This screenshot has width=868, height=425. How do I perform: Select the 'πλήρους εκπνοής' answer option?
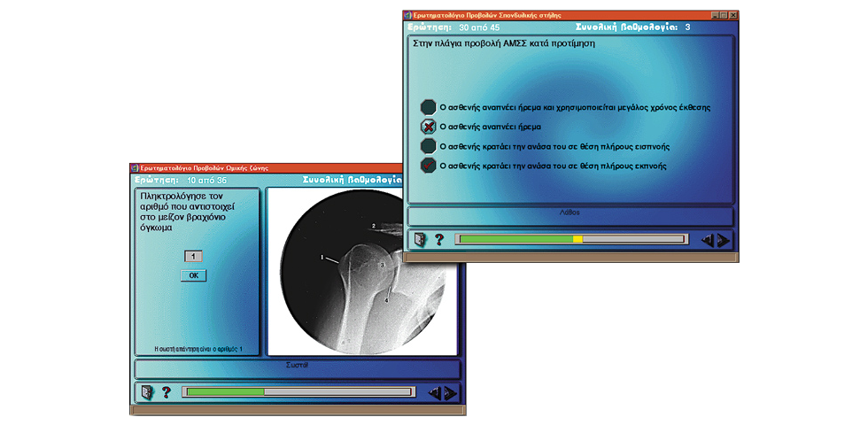429,166
